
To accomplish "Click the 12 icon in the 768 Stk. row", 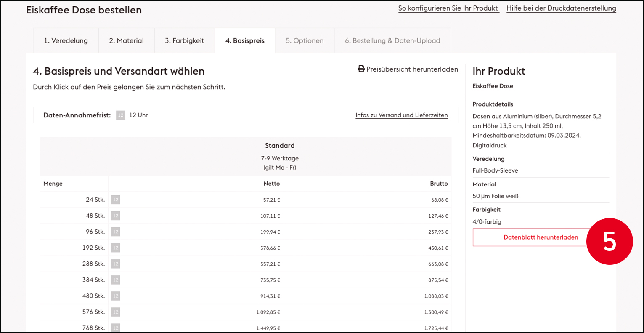I will pos(115,328).
